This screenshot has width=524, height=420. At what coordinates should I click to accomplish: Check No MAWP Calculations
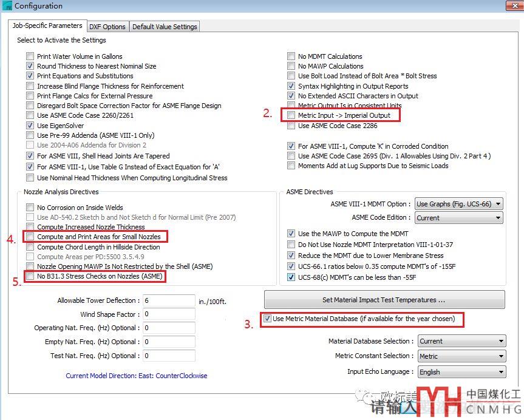(x=291, y=66)
